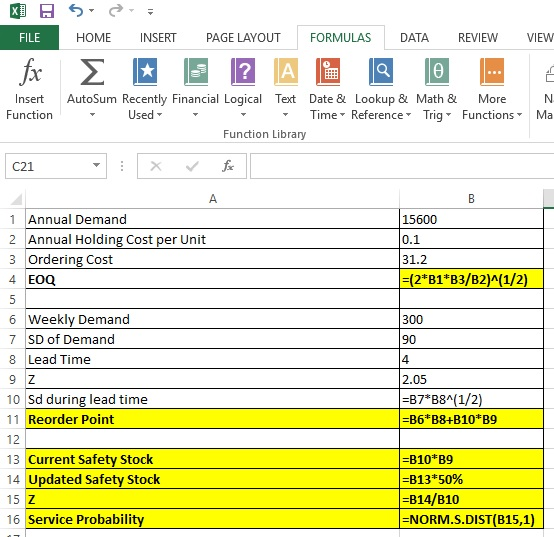Viewport: 554px width, 537px height.
Task: Open the Customize Quick Access Toolbar menu
Action: pos(151,12)
